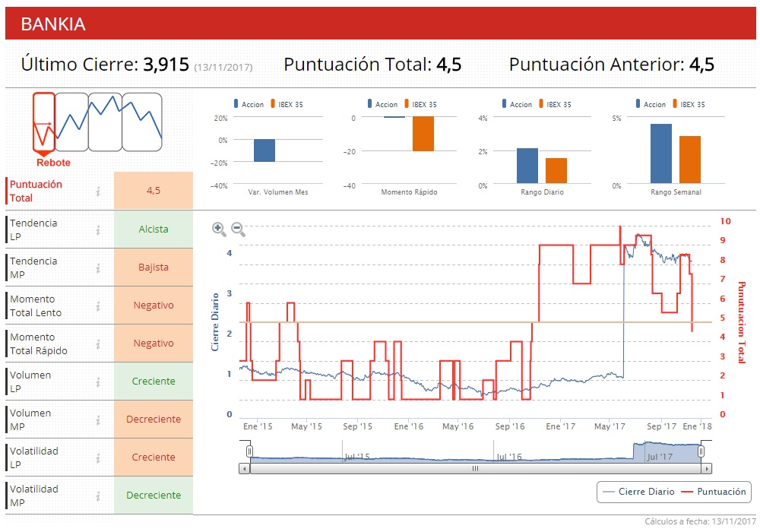Image resolution: width=760 pixels, height=532 pixels.
Task: Click the Cálculos a fecha footer text
Action: (700, 521)
